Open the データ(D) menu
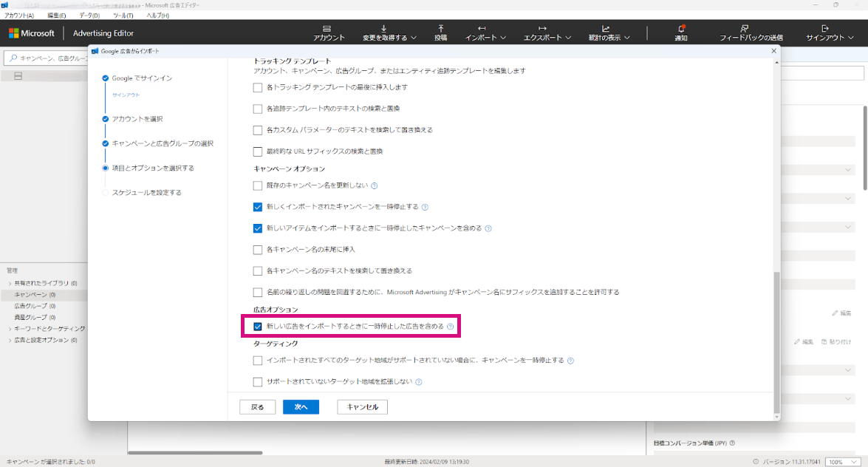 point(89,16)
